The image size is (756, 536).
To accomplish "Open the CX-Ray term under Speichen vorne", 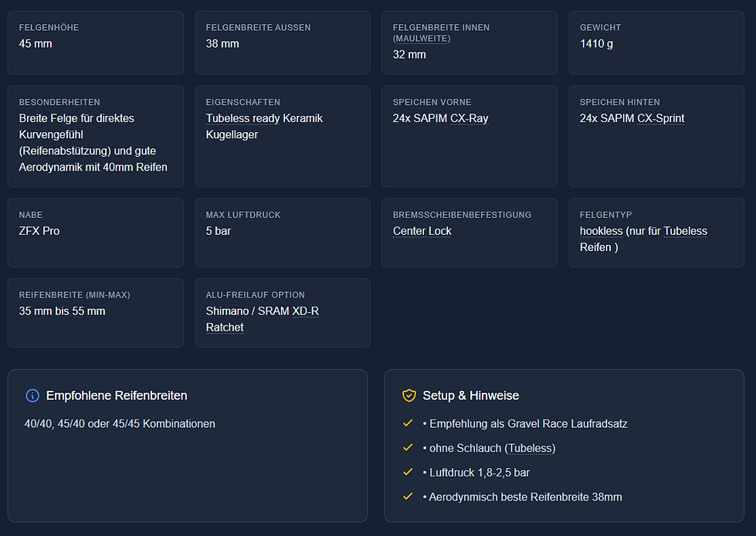I will 470,118.
